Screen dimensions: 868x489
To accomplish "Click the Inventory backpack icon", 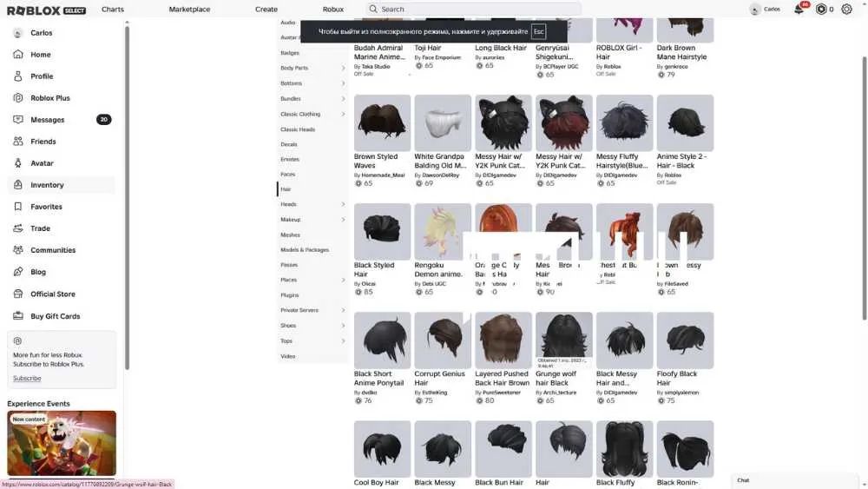I will (18, 184).
